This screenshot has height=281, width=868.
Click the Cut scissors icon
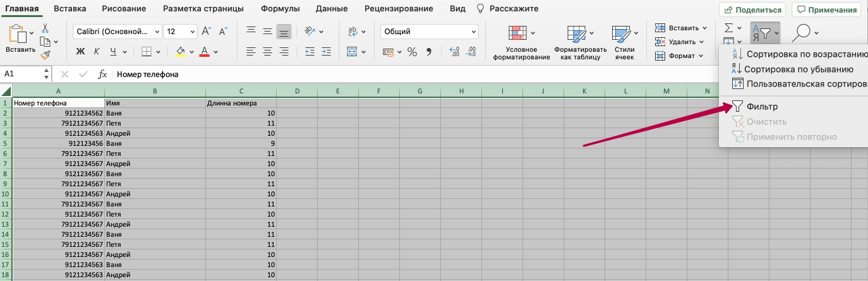(x=45, y=28)
